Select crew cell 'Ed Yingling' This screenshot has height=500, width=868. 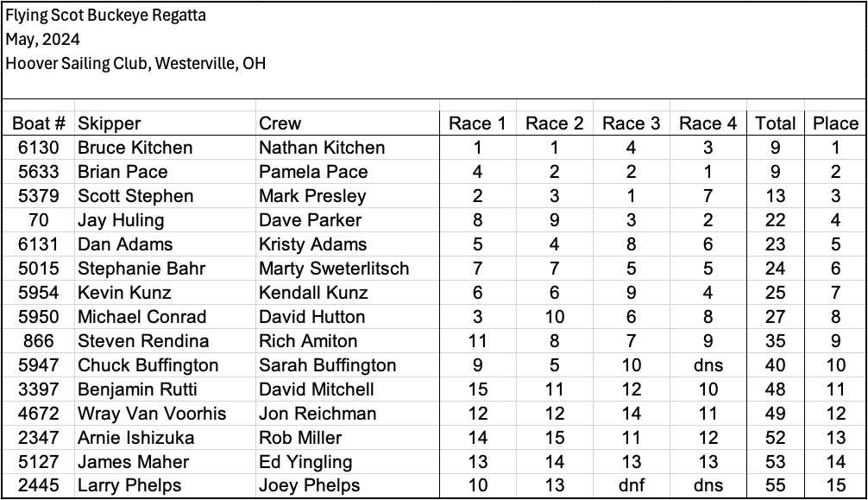(305, 462)
